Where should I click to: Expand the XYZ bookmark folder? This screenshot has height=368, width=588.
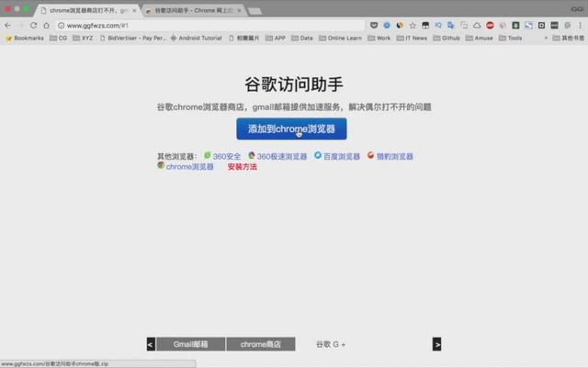click(x=83, y=39)
